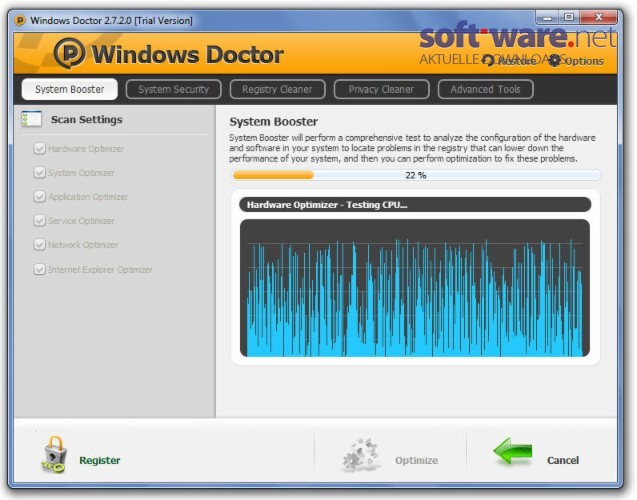Click the Service Optimizer label text
Viewport: 637px width, 500px height.
(x=81, y=221)
